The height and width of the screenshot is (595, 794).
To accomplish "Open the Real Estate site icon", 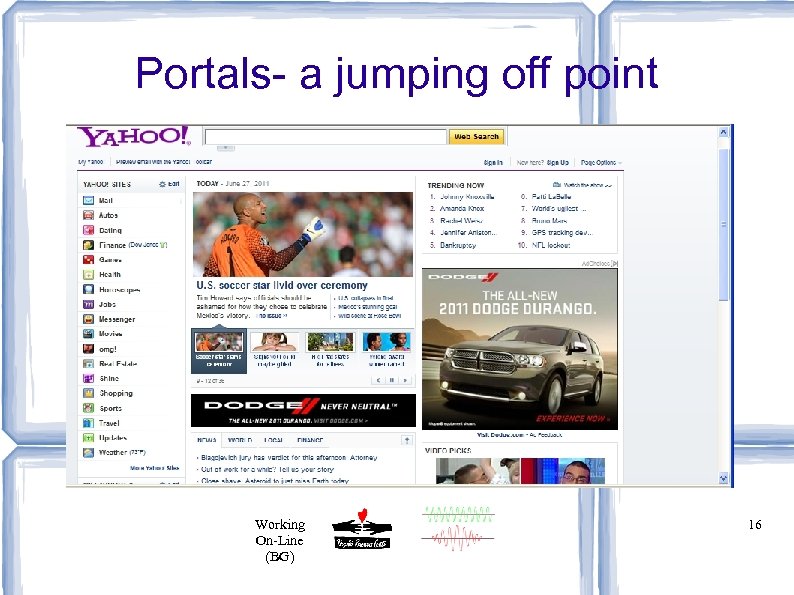I will (89, 364).
